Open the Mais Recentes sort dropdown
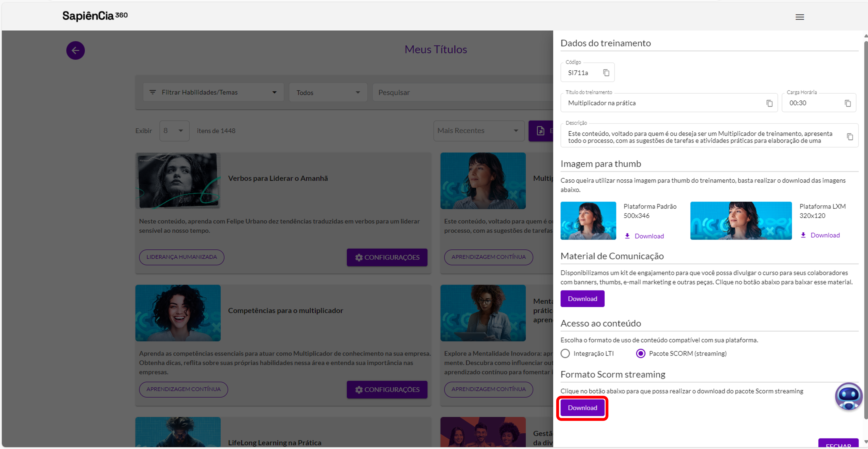Viewport: 868px width, 449px height. (479, 131)
